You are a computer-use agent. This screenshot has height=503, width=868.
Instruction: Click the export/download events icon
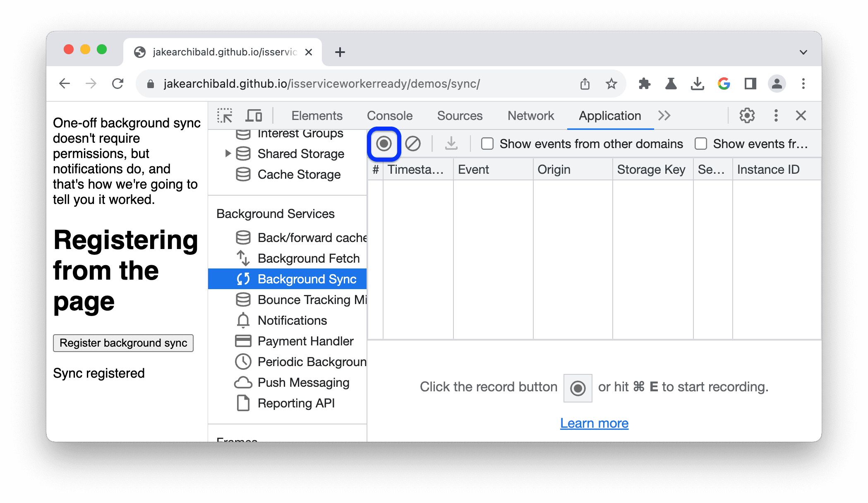[x=451, y=144]
